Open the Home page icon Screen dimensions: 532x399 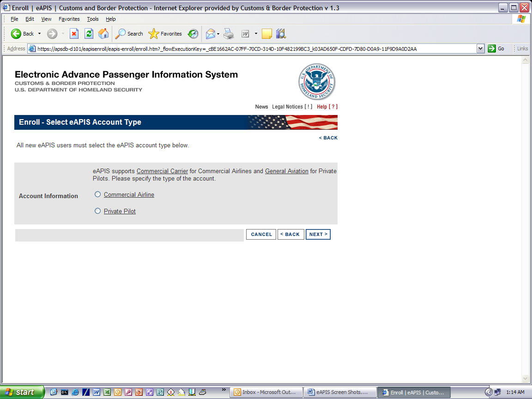(x=103, y=34)
